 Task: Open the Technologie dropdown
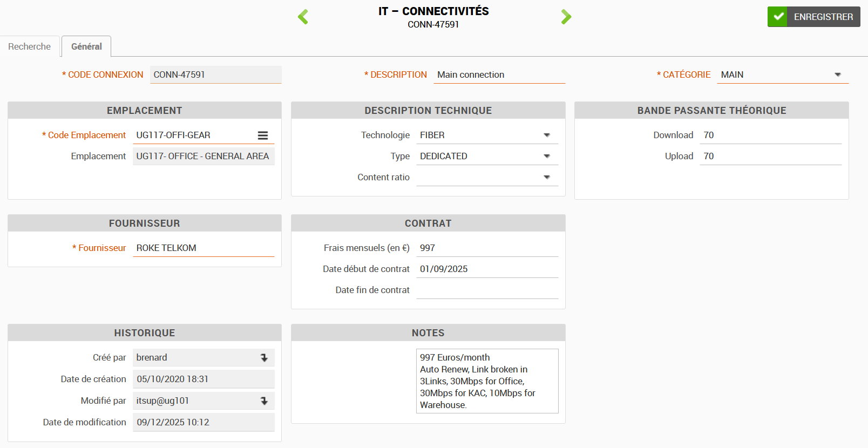(546, 135)
